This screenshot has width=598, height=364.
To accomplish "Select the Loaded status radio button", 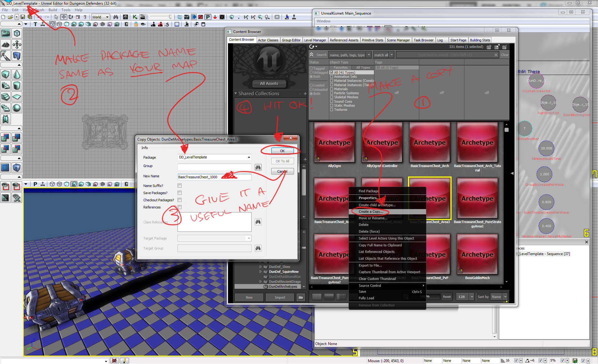I will (x=311, y=85).
